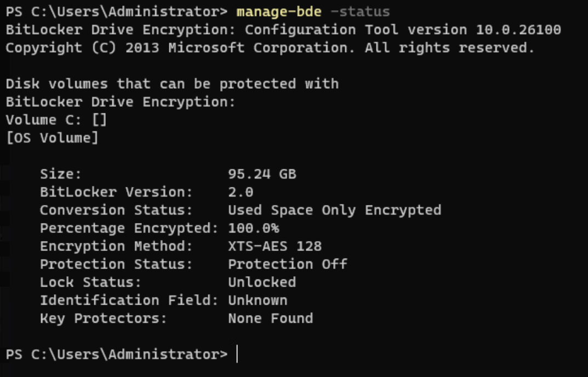Click the 100.0% percentage encrypted value
The width and height of the screenshot is (588, 377).
pos(253,228)
